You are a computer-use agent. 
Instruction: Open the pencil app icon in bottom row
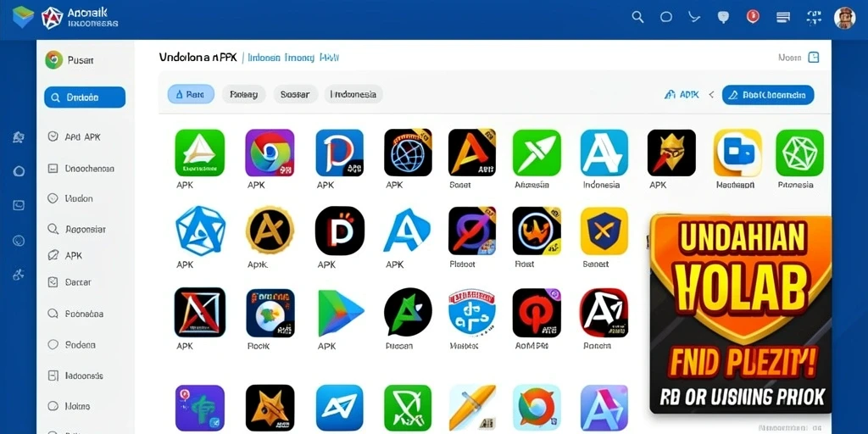coord(471,408)
